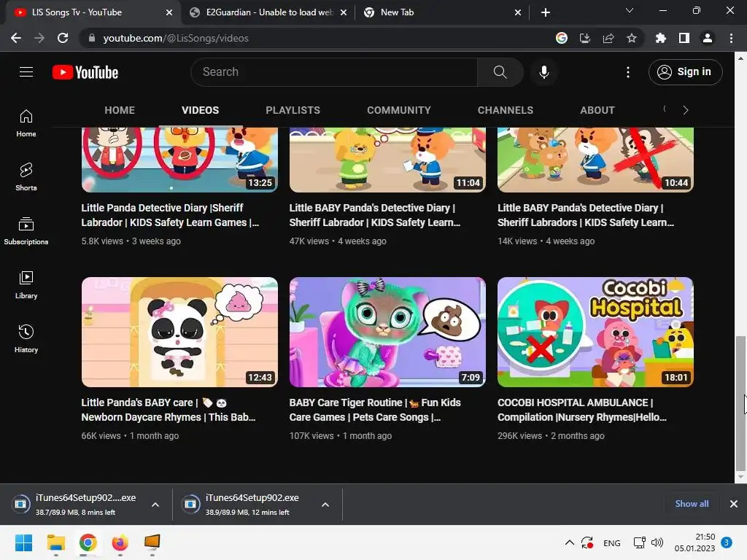Click the Sign in button
747x560 pixels.
[x=685, y=72]
